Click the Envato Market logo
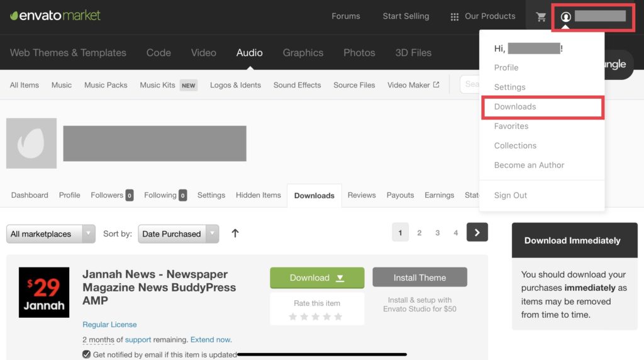Screen dimensions: 644x360 pos(55,16)
